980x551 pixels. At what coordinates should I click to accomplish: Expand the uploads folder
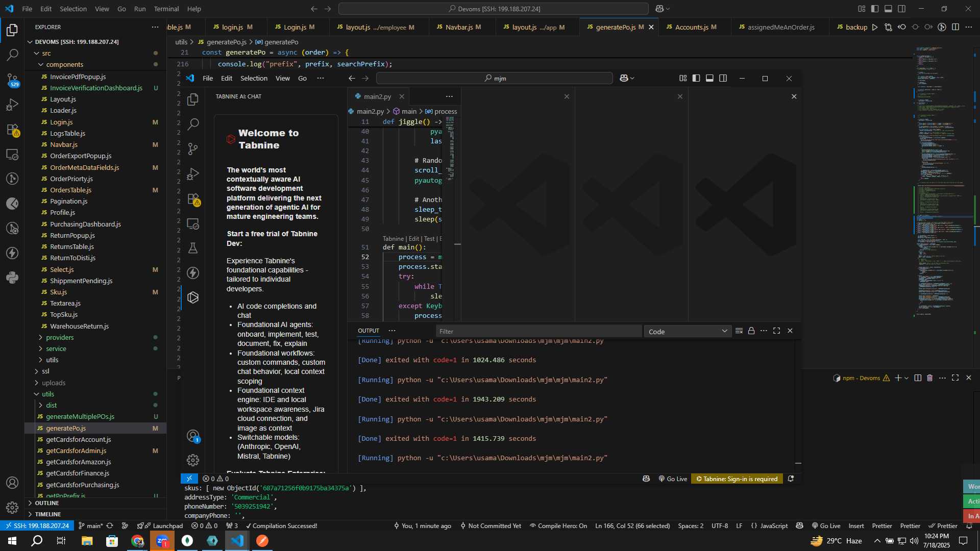54,383
